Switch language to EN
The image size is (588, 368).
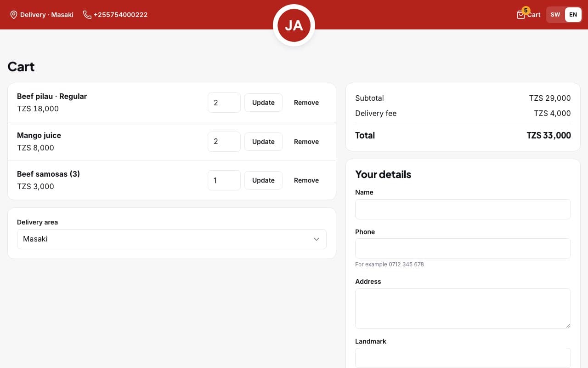[x=573, y=15]
